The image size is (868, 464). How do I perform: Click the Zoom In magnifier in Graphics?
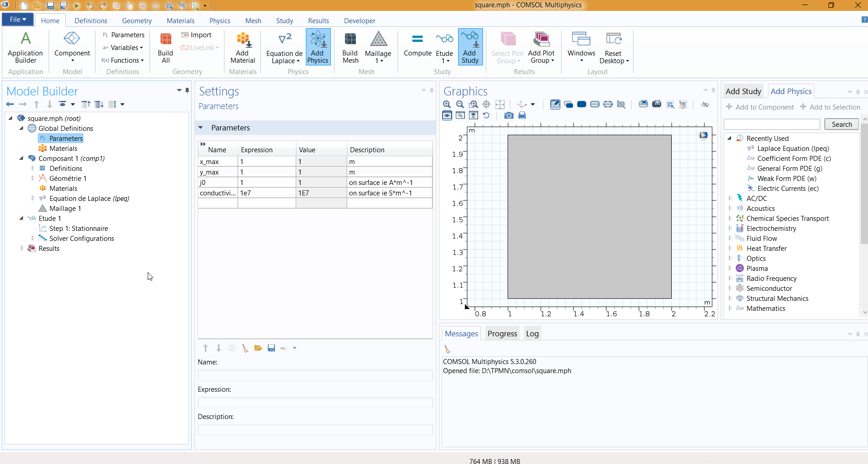tap(447, 105)
